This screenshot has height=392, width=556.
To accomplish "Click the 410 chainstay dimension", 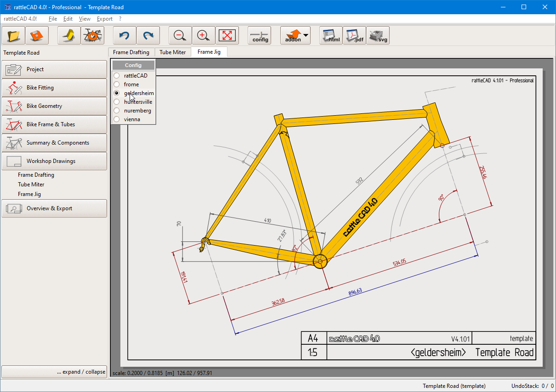I will coord(267,221).
